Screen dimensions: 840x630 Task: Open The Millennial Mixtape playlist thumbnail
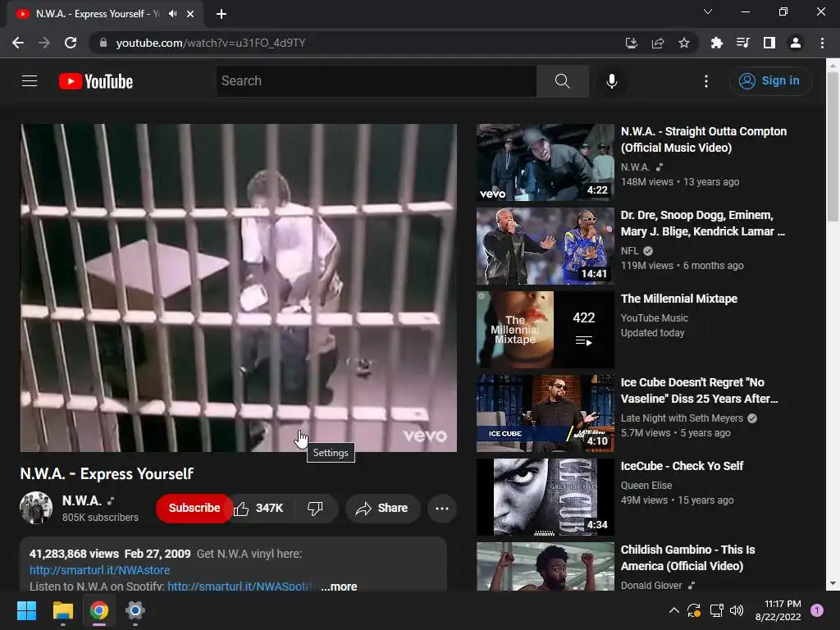[546, 330]
